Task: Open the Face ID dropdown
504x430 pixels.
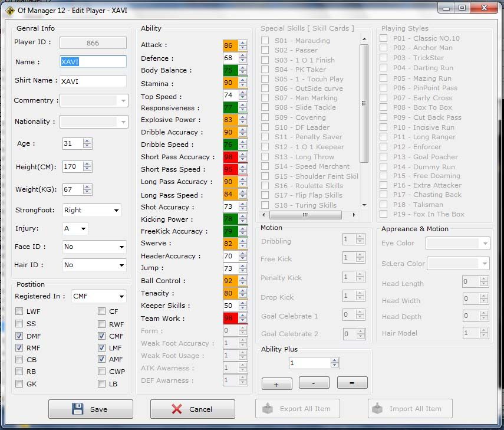Action: click(121, 247)
